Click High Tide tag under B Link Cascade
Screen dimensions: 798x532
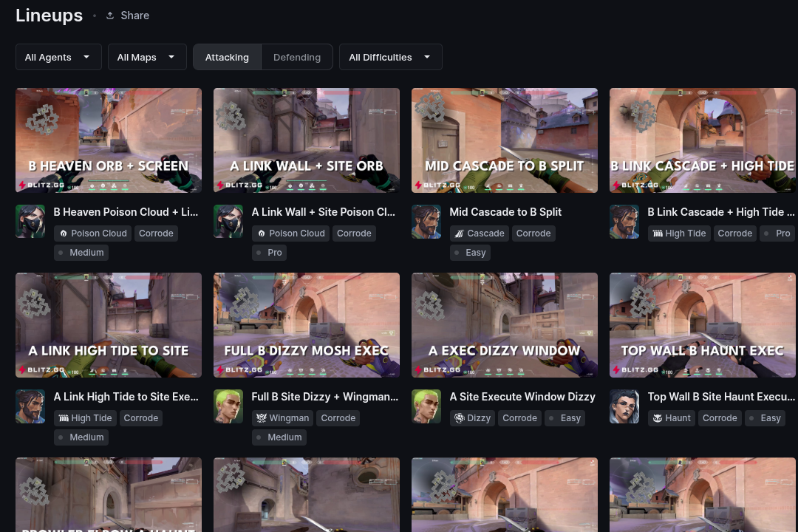point(680,233)
